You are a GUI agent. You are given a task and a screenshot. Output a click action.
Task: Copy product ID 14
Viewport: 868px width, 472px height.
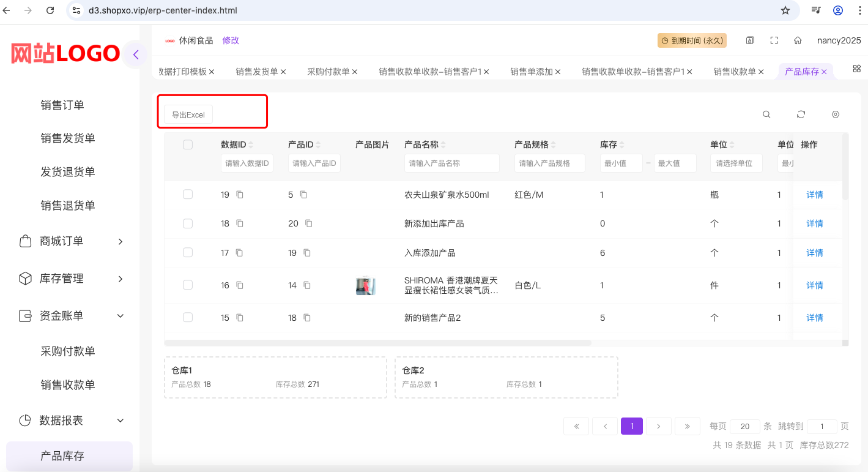(307, 285)
